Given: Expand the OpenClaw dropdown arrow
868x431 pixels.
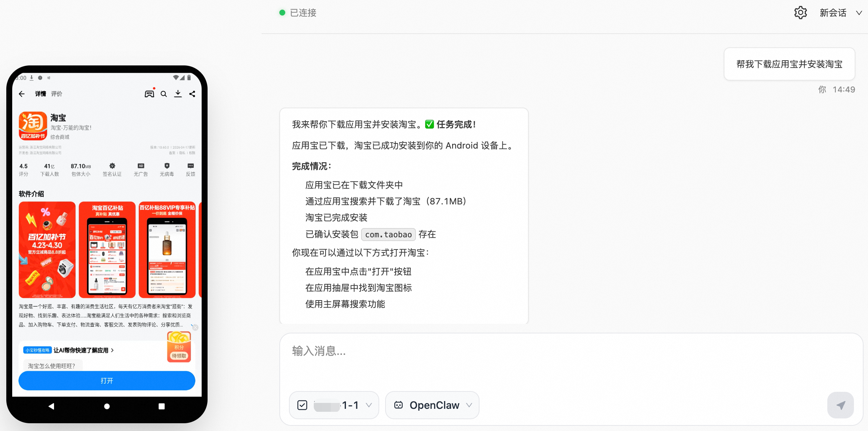Looking at the screenshot, I should [x=469, y=405].
